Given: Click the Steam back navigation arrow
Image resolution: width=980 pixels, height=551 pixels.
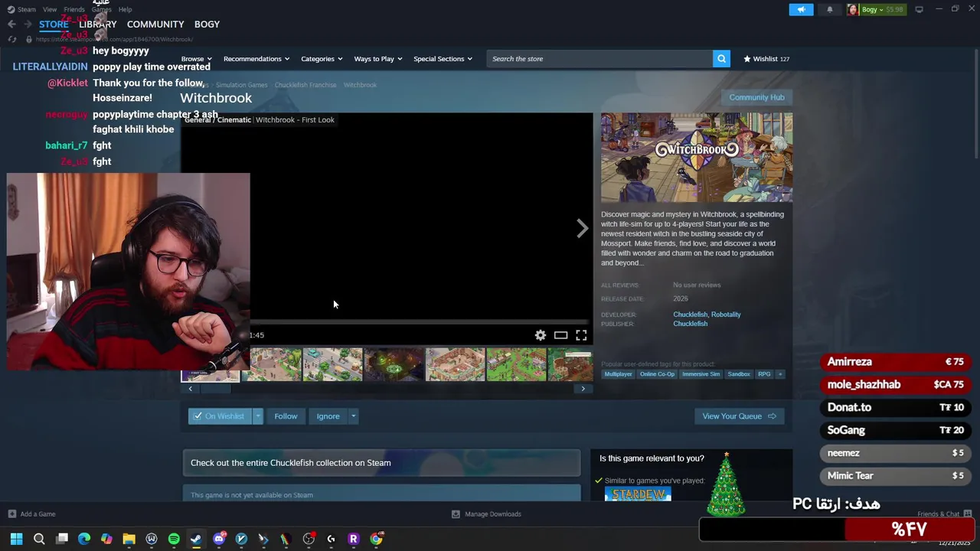Looking at the screenshot, I should coord(11,24).
